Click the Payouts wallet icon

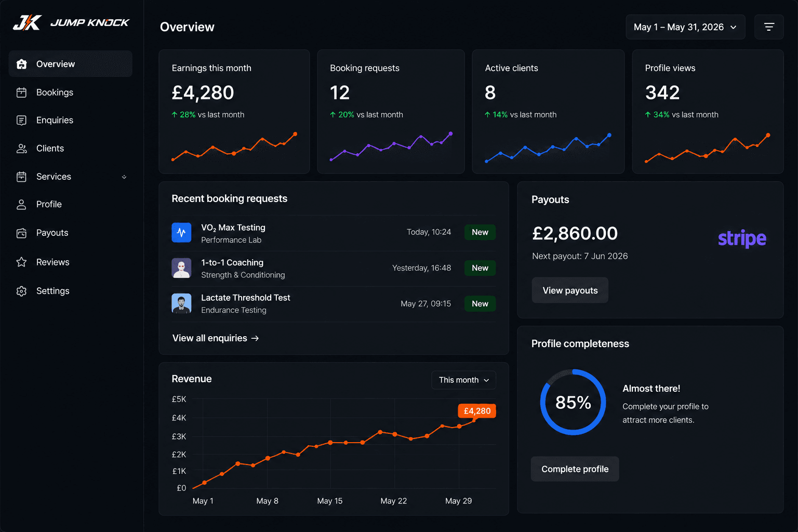[21, 233]
